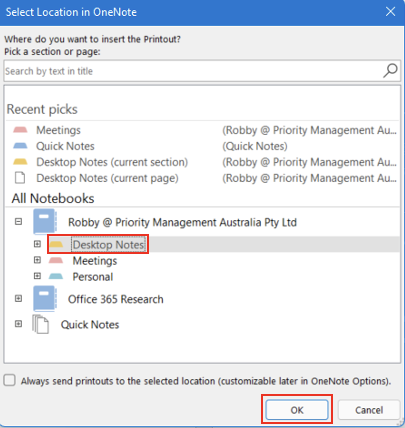Image resolution: width=405 pixels, height=428 pixels.
Task: Click the search magnifier icon
Action: click(x=390, y=71)
